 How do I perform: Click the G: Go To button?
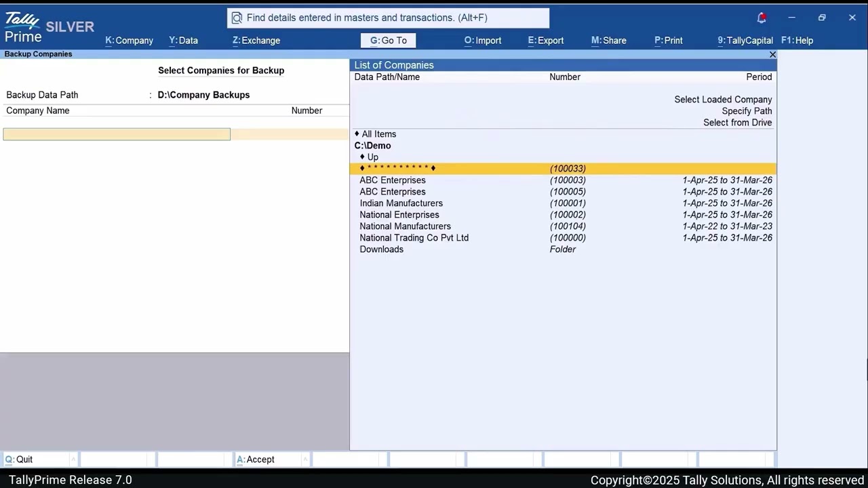pyautogui.click(x=388, y=41)
